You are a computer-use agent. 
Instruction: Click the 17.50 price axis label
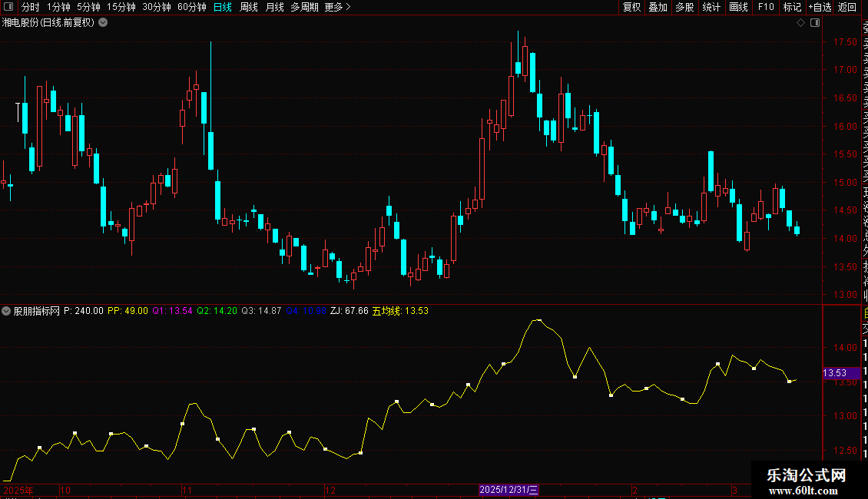[x=845, y=42]
